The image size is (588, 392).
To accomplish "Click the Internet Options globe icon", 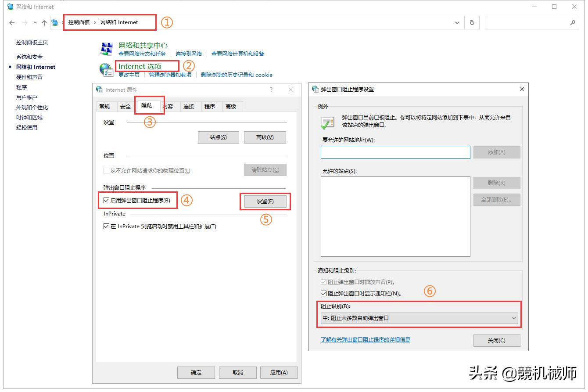I will click(106, 70).
